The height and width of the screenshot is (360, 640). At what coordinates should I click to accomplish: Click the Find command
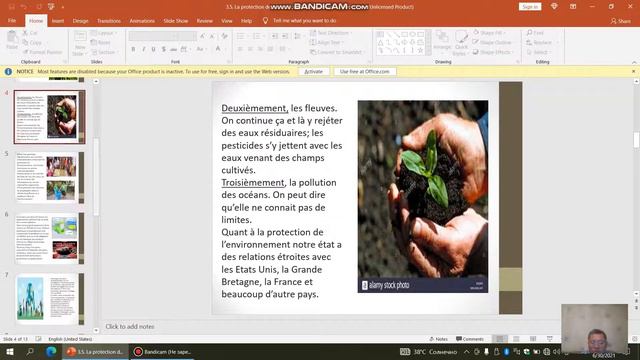[x=535, y=33]
